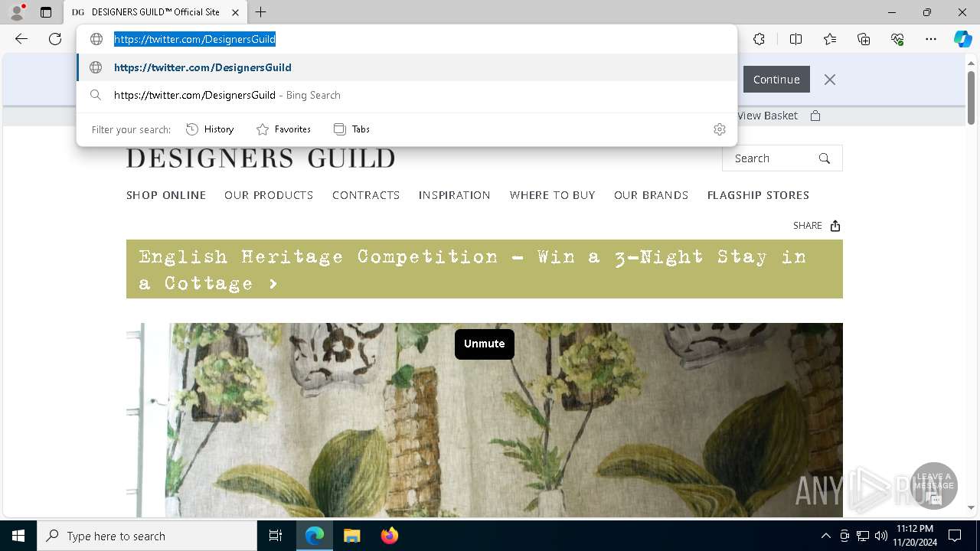Open a new tab with the plus icon

pyautogui.click(x=261, y=12)
